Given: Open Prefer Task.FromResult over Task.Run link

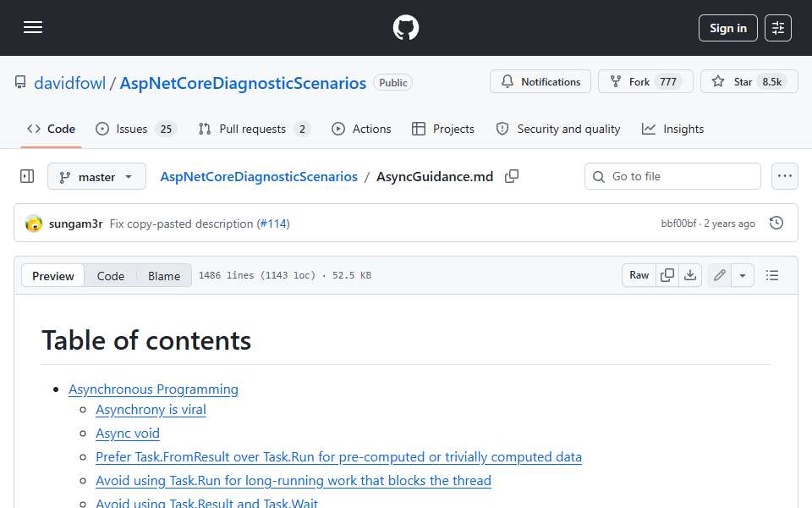Looking at the screenshot, I should (338, 456).
